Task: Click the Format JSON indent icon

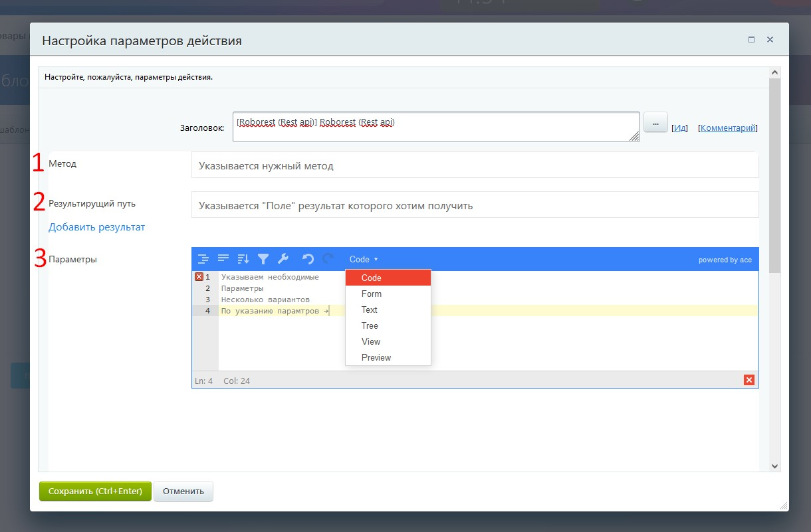Action: click(203, 259)
